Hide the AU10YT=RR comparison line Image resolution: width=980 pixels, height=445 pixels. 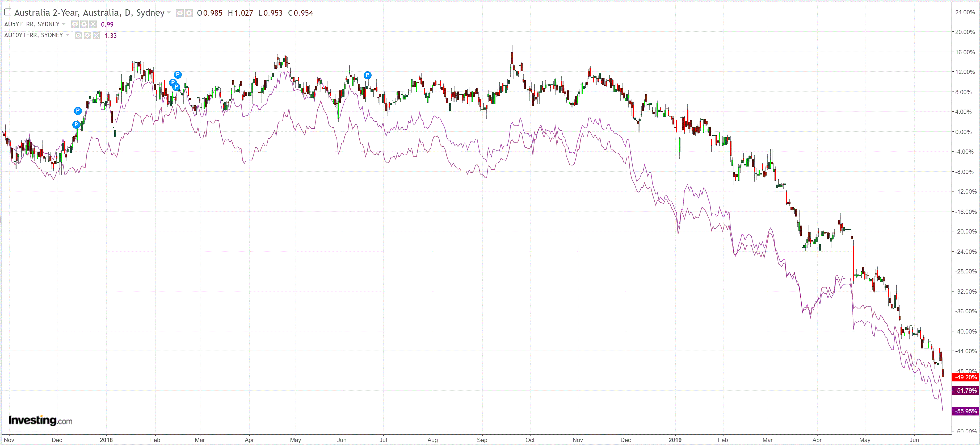pos(78,35)
